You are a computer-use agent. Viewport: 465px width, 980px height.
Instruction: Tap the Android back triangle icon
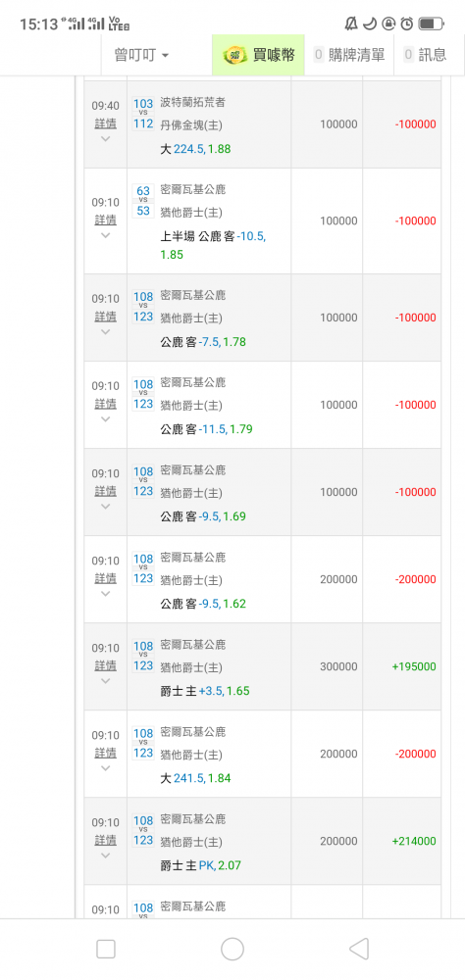pos(359,949)
